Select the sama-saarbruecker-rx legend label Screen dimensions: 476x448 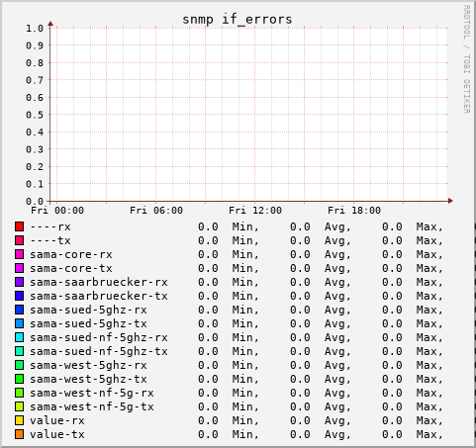coord(99,282)
